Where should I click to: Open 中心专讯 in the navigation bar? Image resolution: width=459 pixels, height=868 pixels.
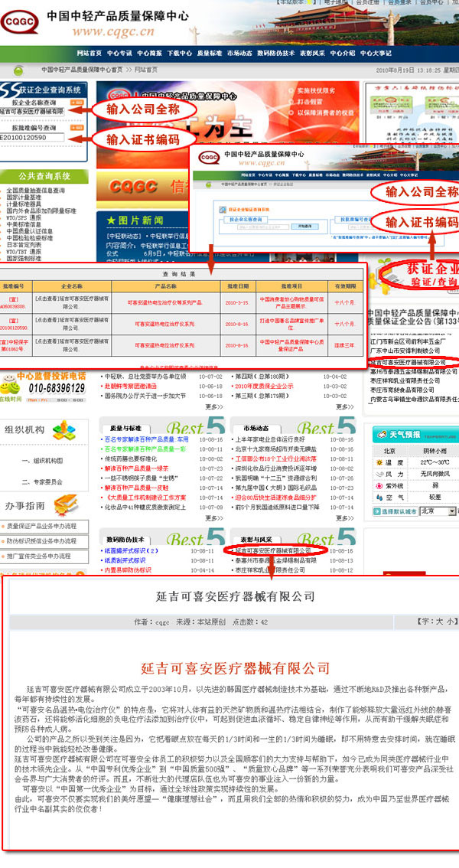[x=119, y=54]
